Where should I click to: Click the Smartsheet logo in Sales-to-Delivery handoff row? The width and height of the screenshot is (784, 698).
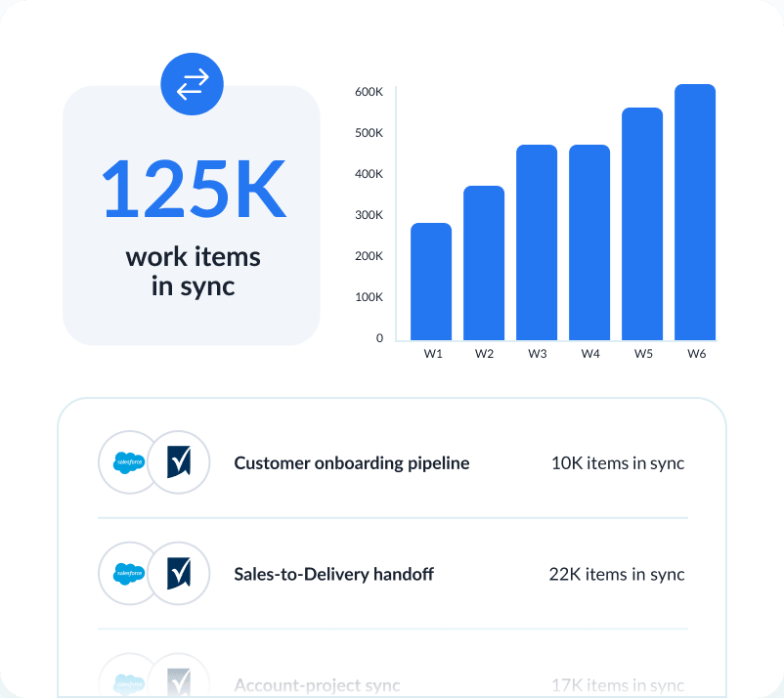click(179, 574)
